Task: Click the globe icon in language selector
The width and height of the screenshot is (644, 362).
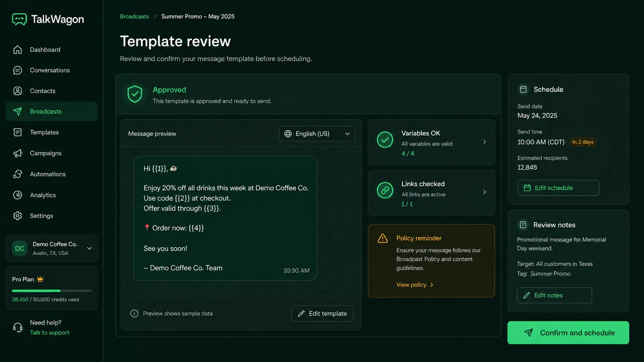Action: pos(288,134)
